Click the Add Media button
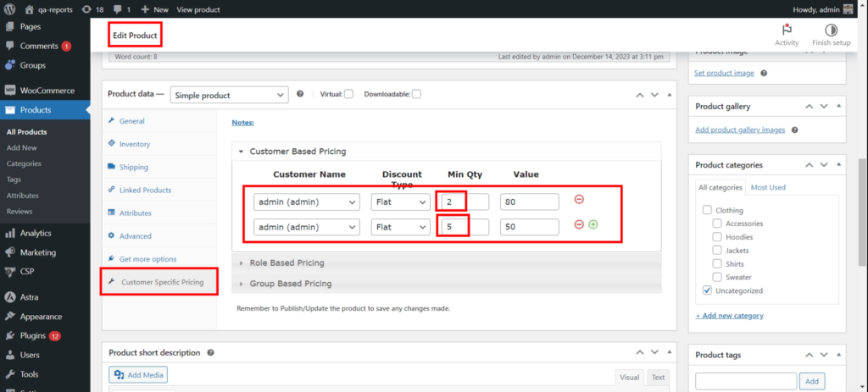The image size is (868, 392). [139, 375]
